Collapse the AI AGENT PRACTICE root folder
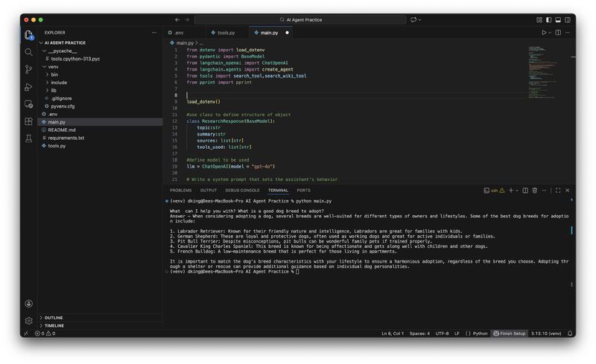 coord(41,43)
